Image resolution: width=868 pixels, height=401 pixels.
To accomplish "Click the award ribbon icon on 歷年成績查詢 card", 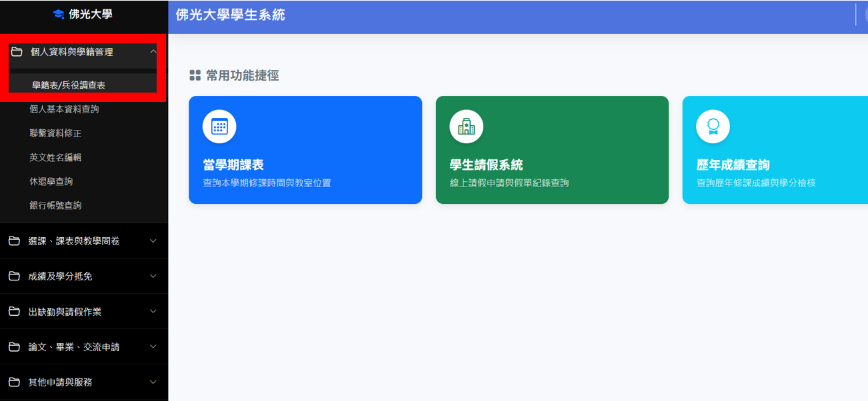I will (x=713, y=127).
